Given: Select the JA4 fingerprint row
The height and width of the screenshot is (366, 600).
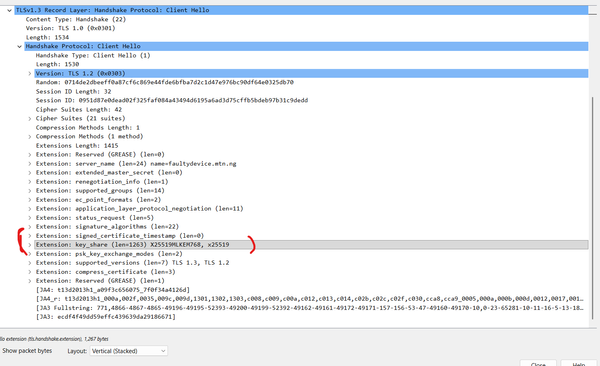Looking at the screenshot, I should pyautogui.click(x=113, y=290).
